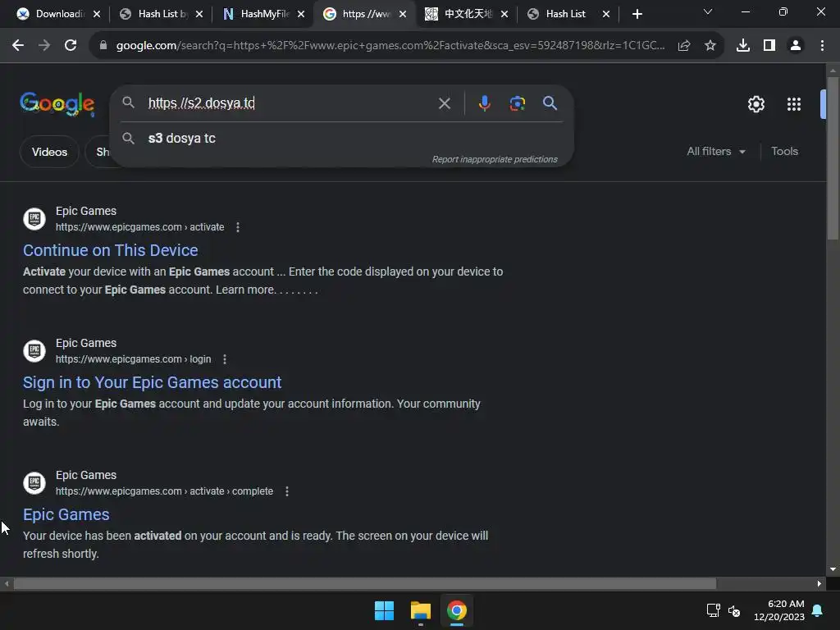Click Epic Games favicon of login result

[x=34, y=351]
